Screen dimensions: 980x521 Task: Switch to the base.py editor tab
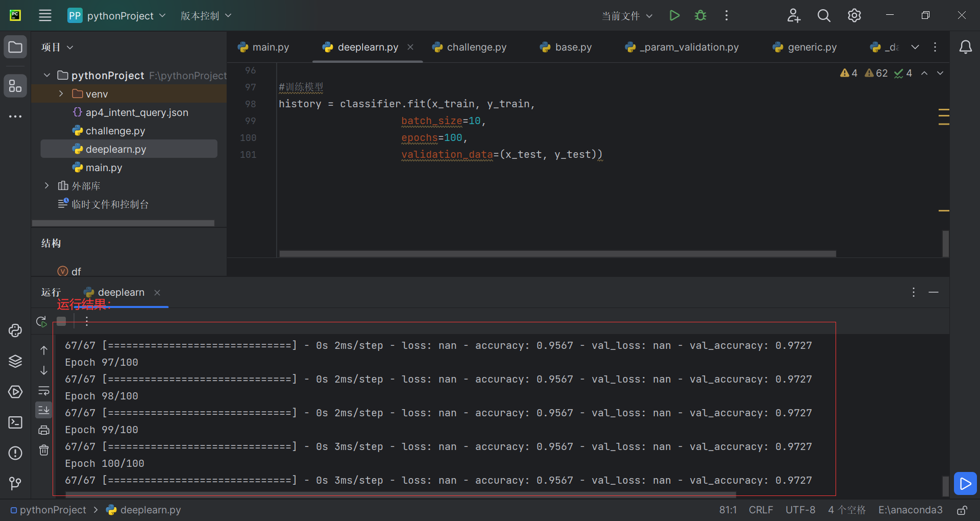click(x=567, y=47)
